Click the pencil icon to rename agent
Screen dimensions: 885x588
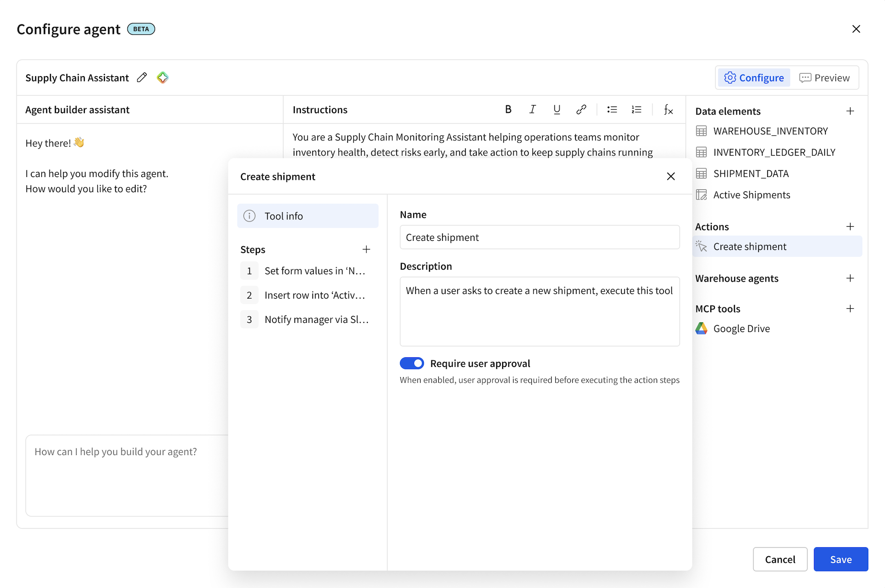coord(142,78)
